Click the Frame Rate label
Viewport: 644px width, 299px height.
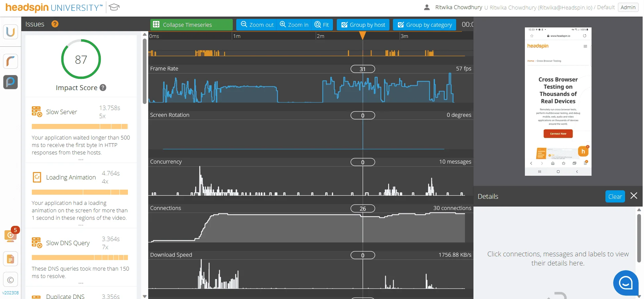164,69
